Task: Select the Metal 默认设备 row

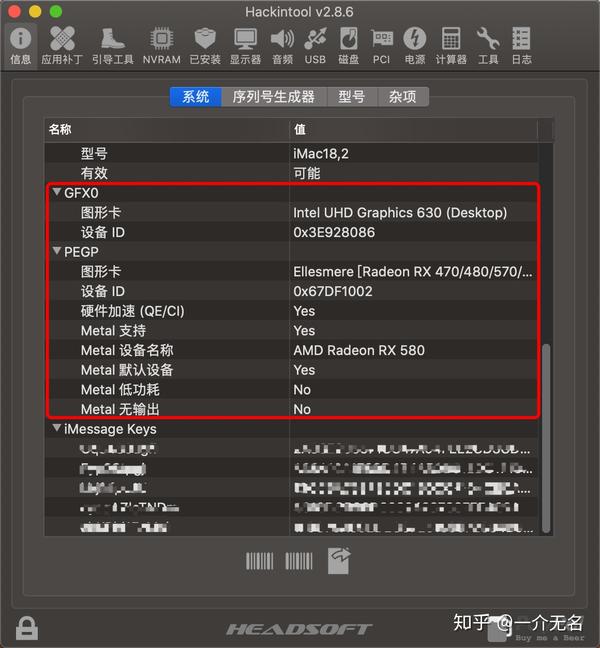Action: [x=291, y=370]
